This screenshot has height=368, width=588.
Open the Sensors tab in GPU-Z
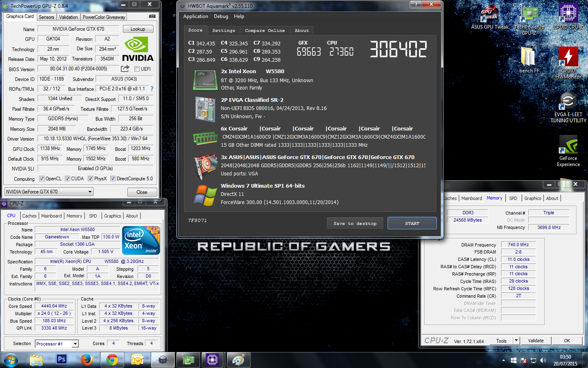[46, 17]
